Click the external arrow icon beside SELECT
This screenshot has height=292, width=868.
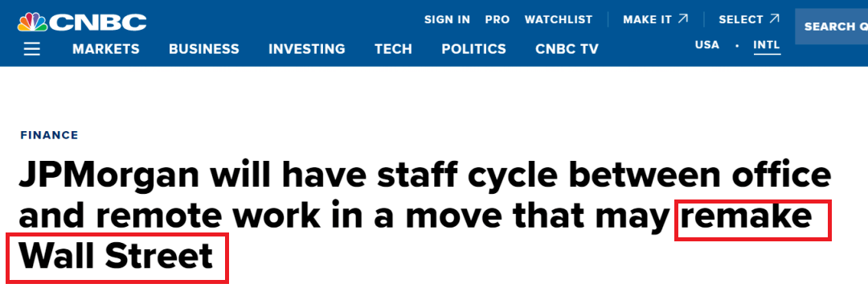(774, 19)
